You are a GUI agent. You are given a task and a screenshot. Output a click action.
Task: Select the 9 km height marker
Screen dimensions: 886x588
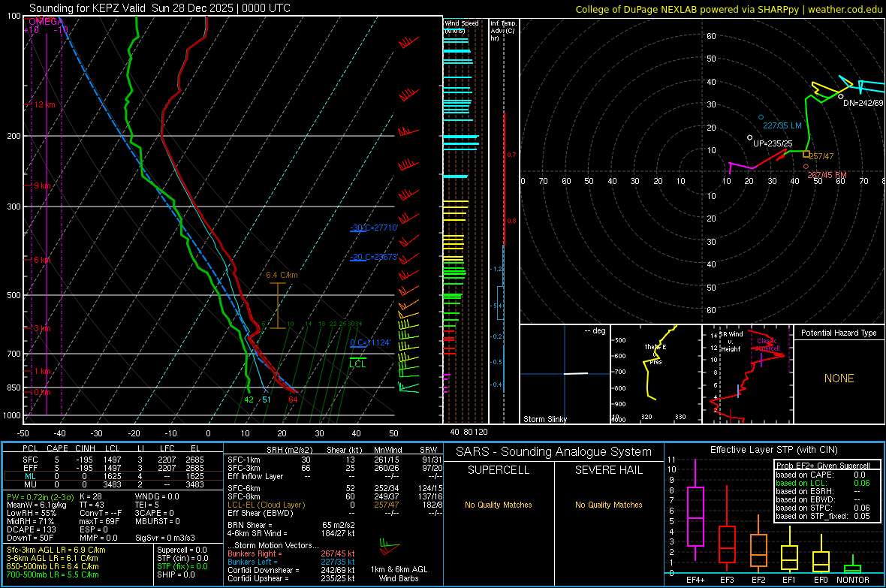point(42,185)
